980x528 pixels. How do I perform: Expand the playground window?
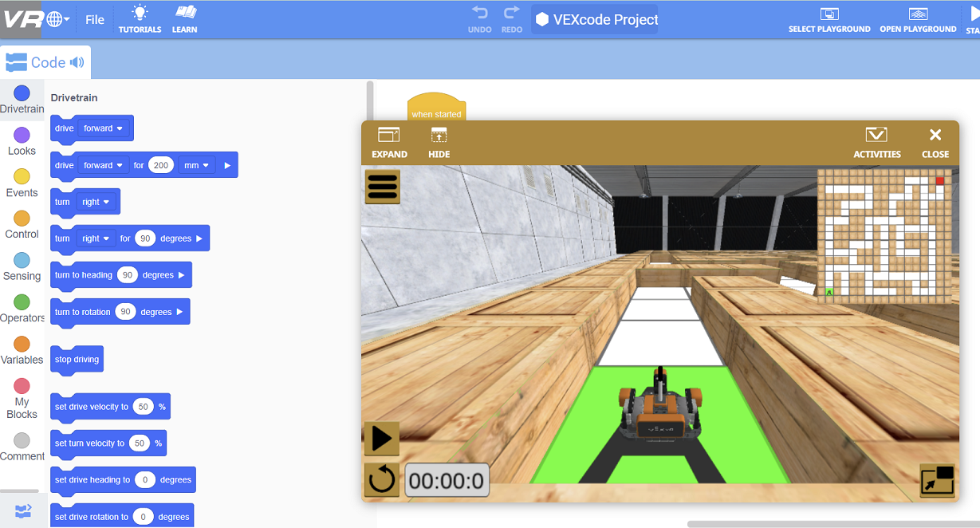(x=388, y=141)
